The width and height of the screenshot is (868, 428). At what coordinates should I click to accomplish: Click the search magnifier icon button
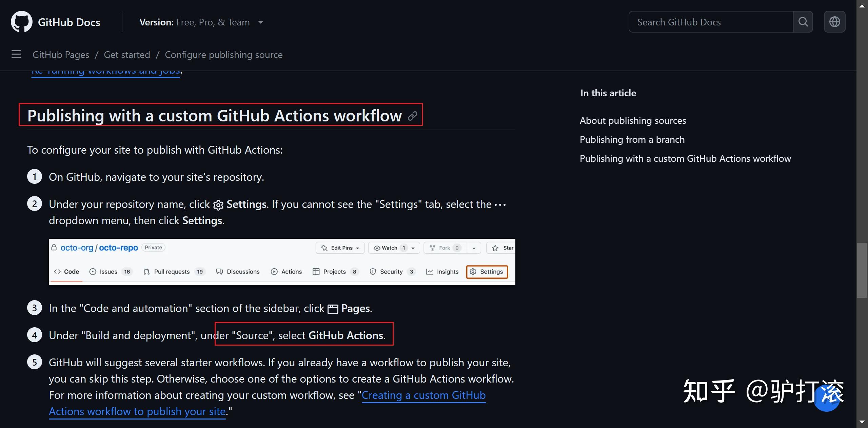coord(803,22)
